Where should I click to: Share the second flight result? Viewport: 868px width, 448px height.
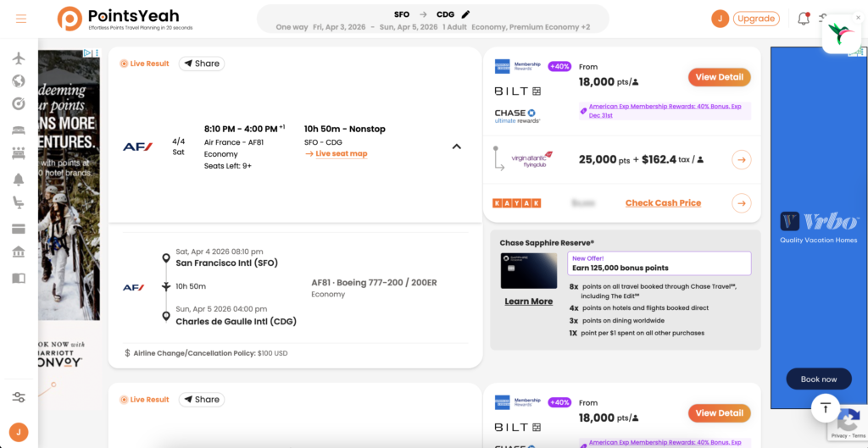[x=202, y=400]
